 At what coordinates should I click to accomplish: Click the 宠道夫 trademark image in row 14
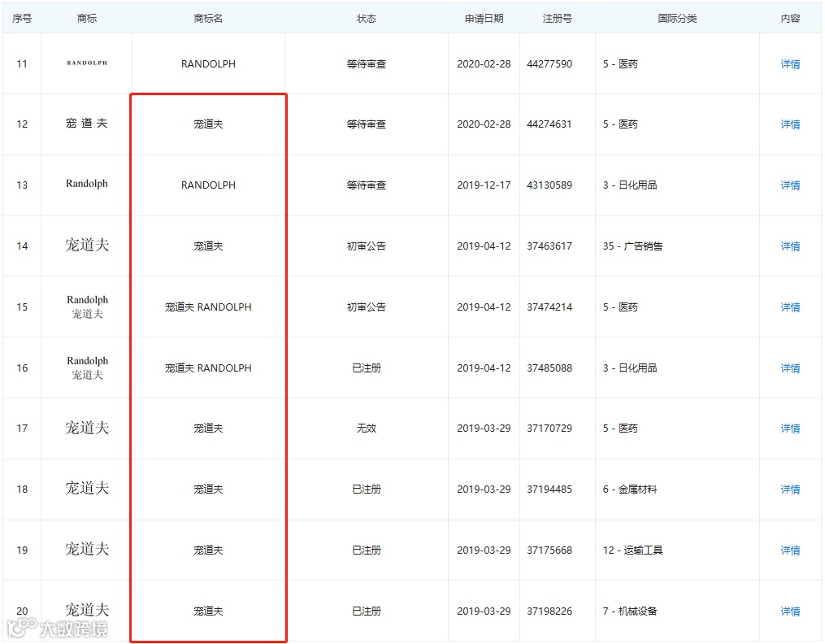(87, 245)
